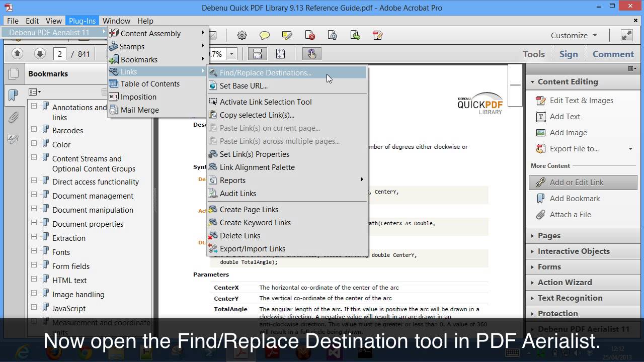Open the Window menu

(116, 21)
